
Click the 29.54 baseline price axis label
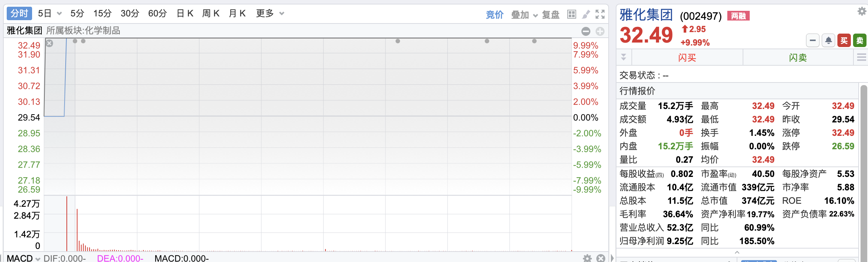click(29, 118)
